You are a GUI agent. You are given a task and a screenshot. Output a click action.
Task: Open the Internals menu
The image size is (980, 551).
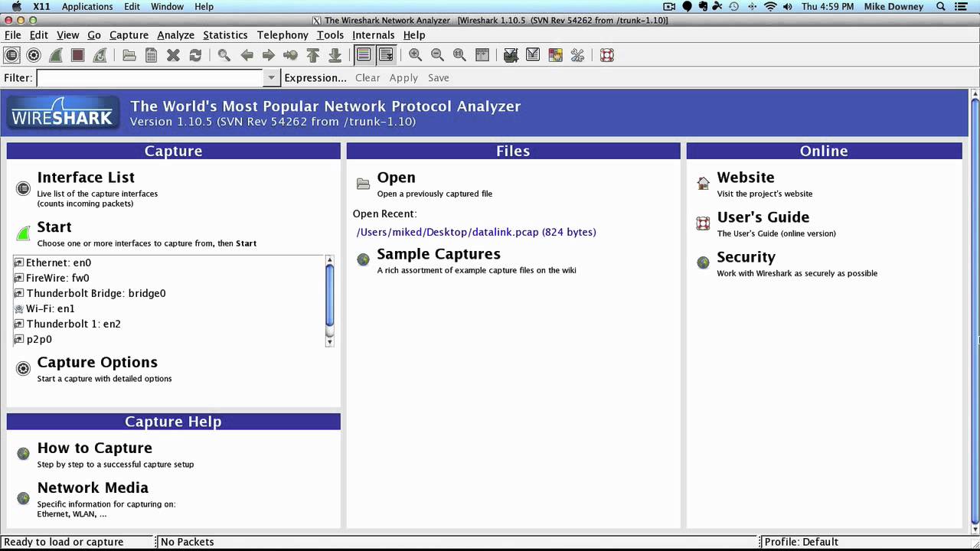pos(374,35)
